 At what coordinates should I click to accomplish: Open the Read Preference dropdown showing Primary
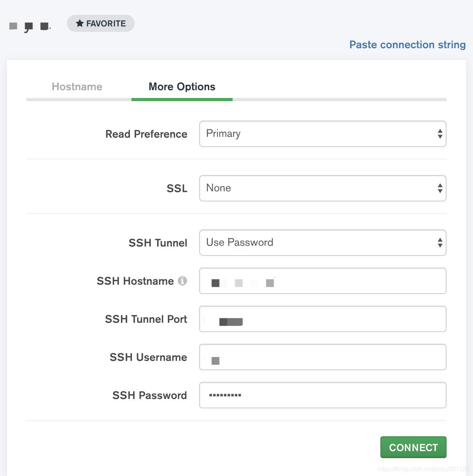coord(322,134)
